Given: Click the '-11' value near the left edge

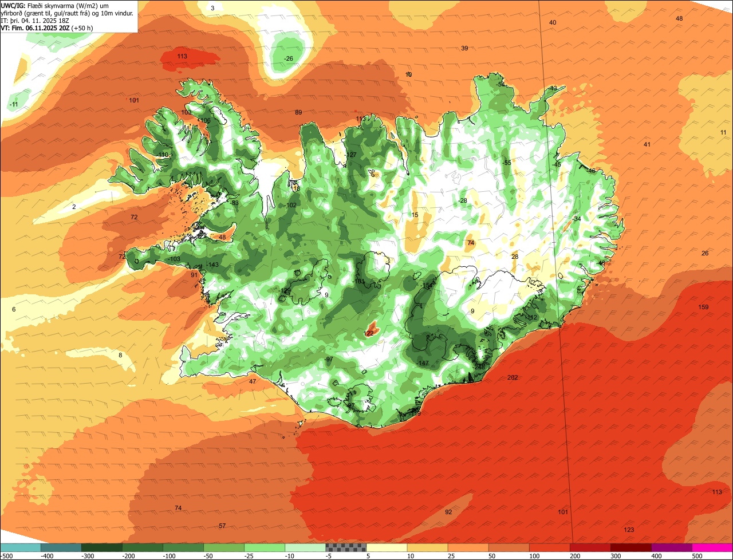Looking at the screenshot, I should (14, 104).
